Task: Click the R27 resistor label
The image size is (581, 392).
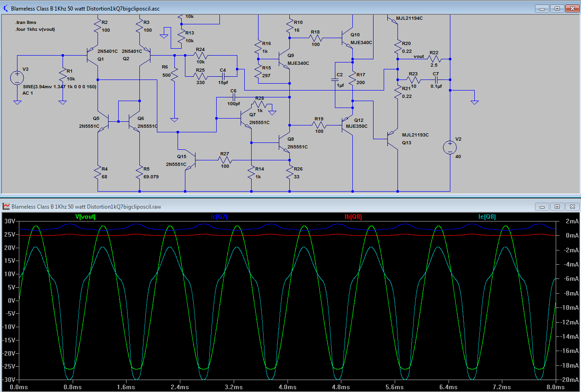Action: click(224, 153)
